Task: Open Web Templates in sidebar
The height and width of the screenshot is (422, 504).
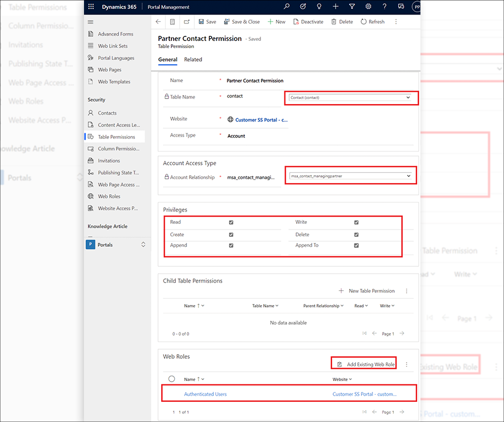Action: 115,82
